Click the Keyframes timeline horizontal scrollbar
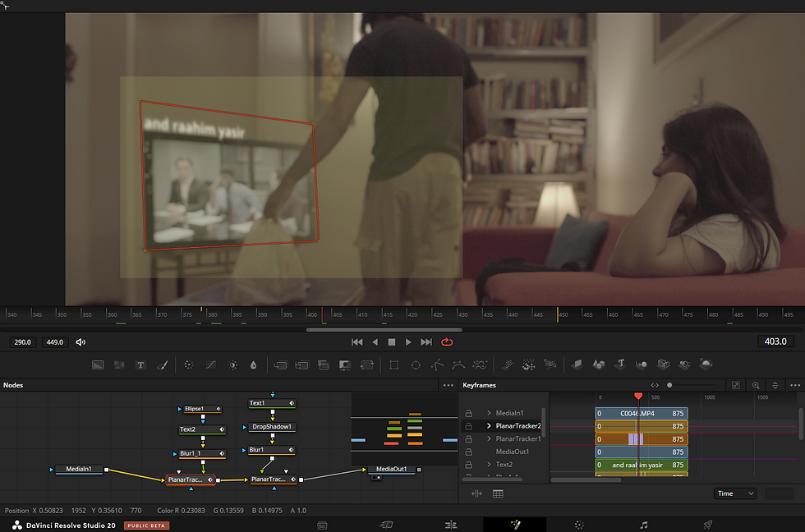 (586, 480)
